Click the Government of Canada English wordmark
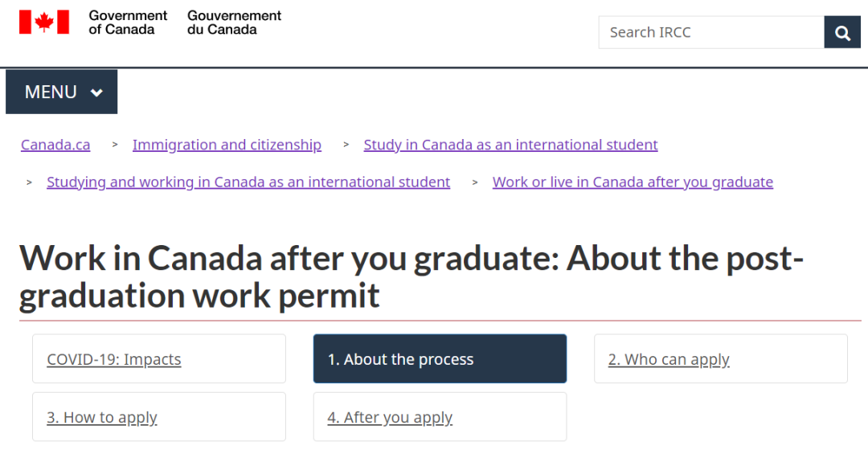This screenshot has width=868, height=450. pos(128,22)
